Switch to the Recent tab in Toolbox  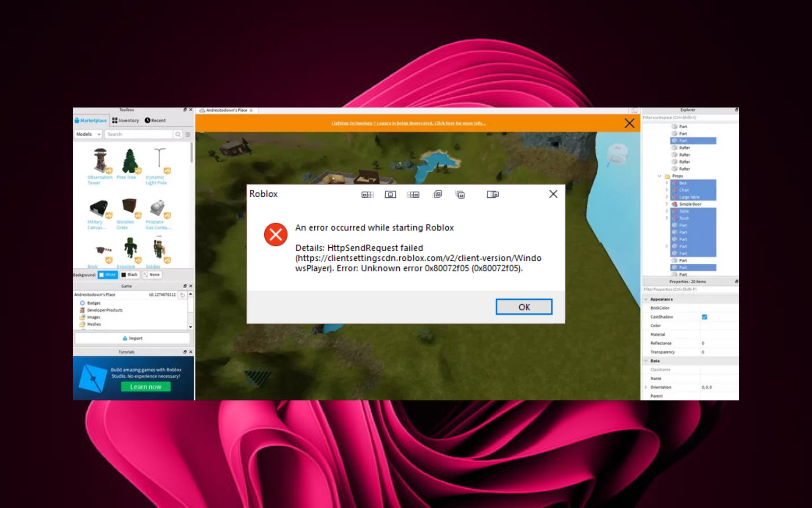click(155, 121)
